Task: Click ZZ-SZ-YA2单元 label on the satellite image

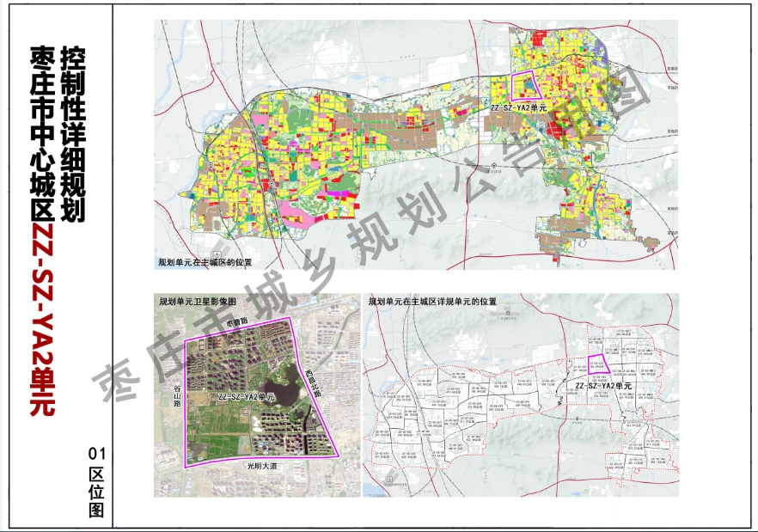Action: (246, 397)
